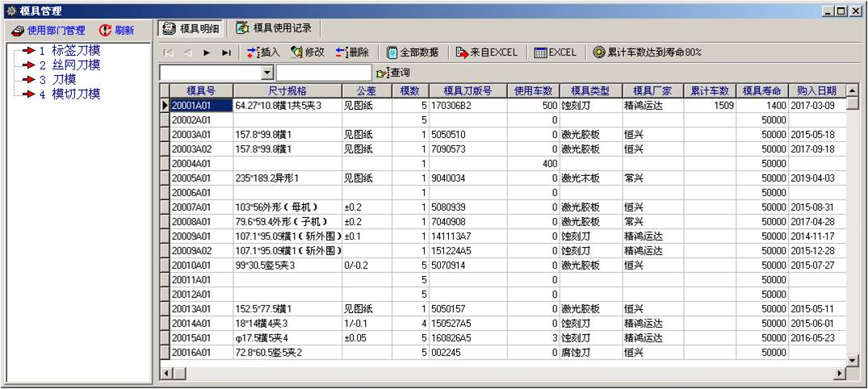Export the table with the EXCEL button
868x389 pixels.
556,52
